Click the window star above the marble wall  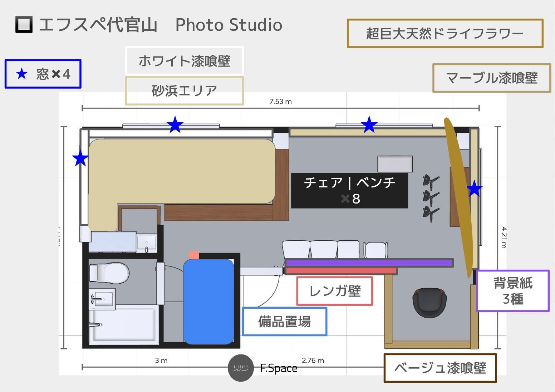click(369, 125)
